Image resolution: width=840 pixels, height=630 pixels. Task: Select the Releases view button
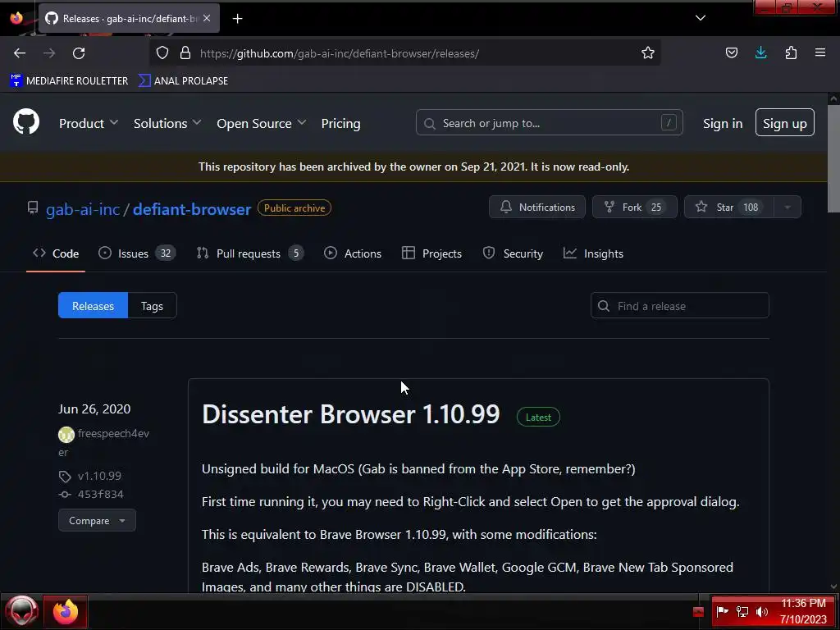tap(94, 305)
